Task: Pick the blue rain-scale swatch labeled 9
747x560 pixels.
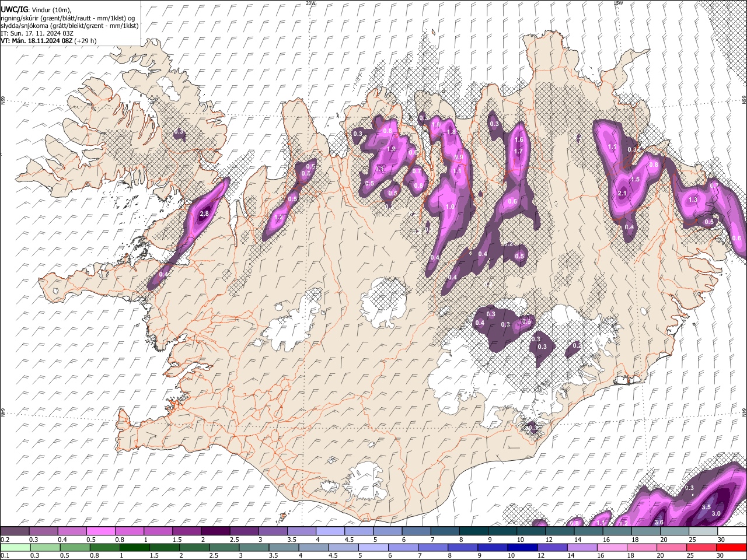Action: coord(493,547)
